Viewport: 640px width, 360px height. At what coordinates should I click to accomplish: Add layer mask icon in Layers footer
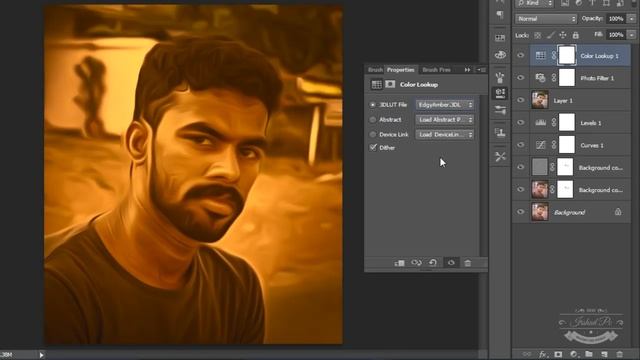coord(558,354)
